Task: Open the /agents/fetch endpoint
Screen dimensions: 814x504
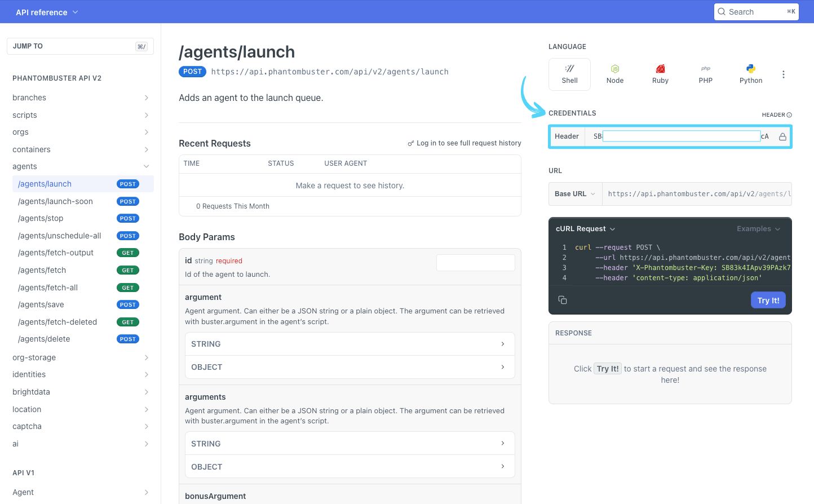Action: point(83,270)
